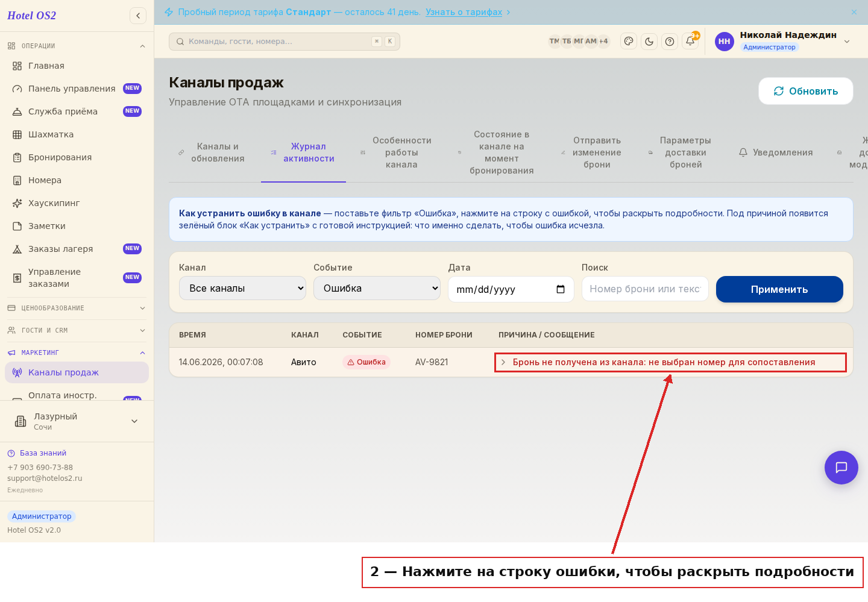Click the Время column header
This screenshot has height=602, width=868.
[x=192, y=335]
